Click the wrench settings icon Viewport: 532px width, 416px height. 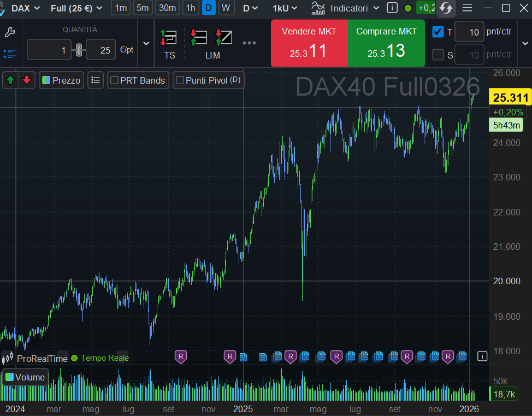click(x=9, y=32)
